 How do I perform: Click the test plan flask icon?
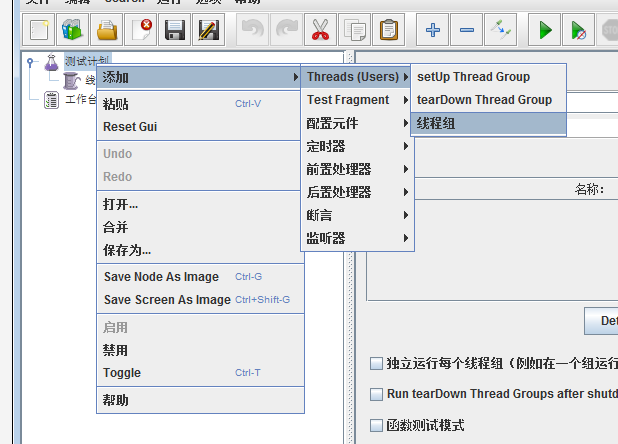(52, 62)
